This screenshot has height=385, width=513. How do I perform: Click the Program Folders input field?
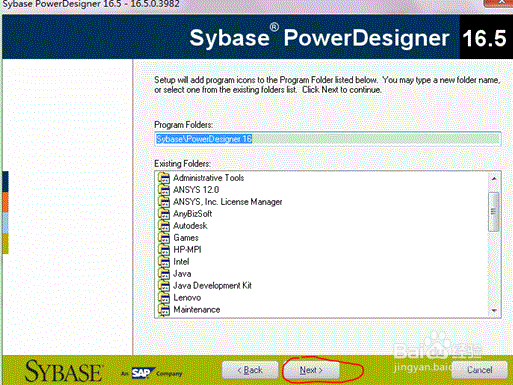(x=328, y=139)
